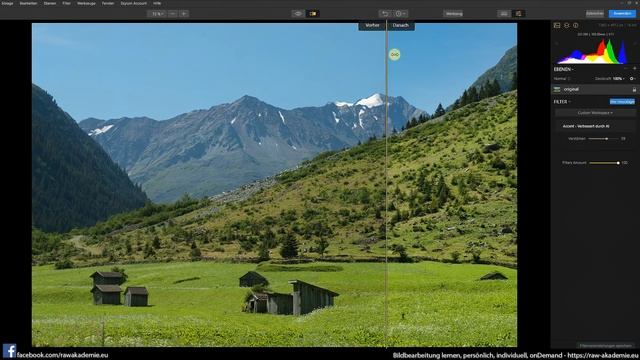Click the Filters Amount value 100

pos(624,163)
